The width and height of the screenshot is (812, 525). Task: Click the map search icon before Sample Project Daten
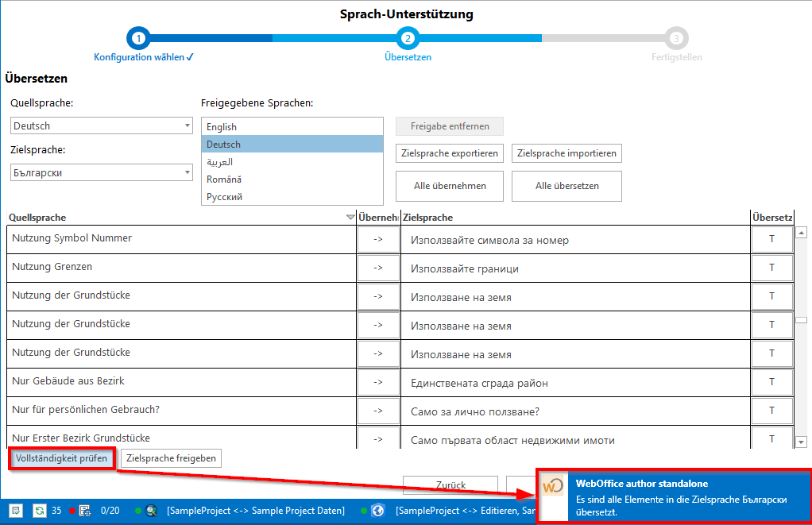click(x=151, y=511)
